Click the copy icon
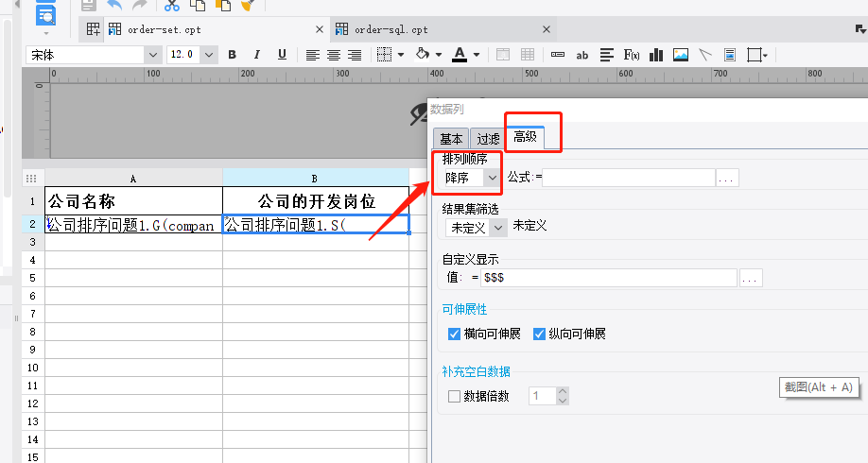The width and height of the screenshot is (868, 463). coord(198,6)
